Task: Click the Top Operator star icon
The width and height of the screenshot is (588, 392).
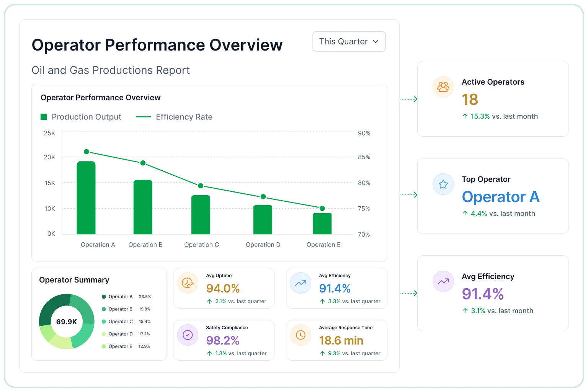Action: coord(443,184)
